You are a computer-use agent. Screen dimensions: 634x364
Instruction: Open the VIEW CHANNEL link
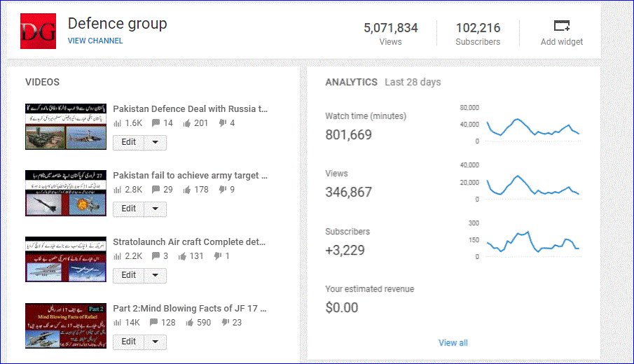pos(95,41)
